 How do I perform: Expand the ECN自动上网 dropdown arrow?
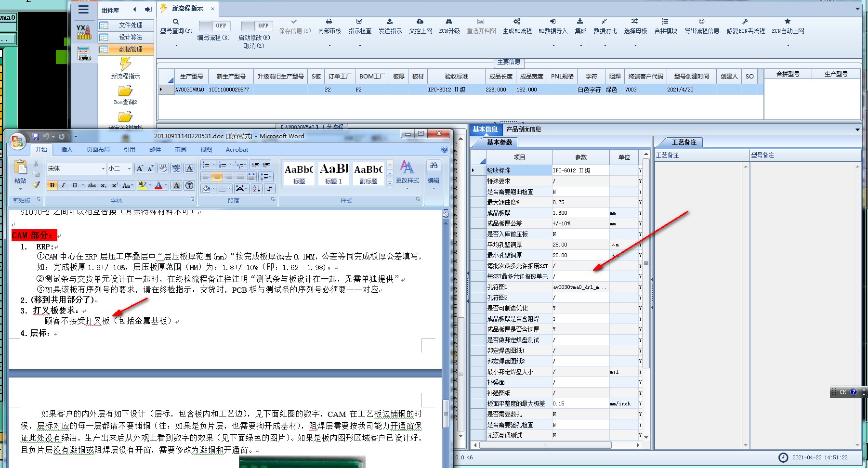click(788, 45)
